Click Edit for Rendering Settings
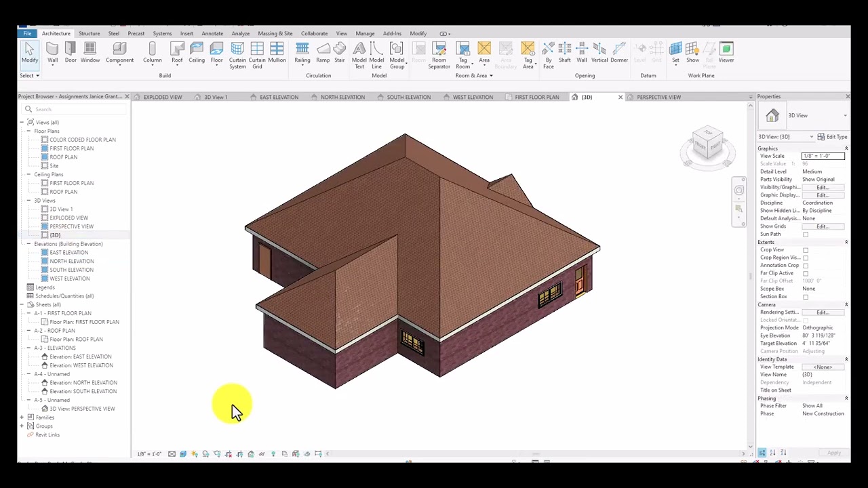 tap(823, 312)
